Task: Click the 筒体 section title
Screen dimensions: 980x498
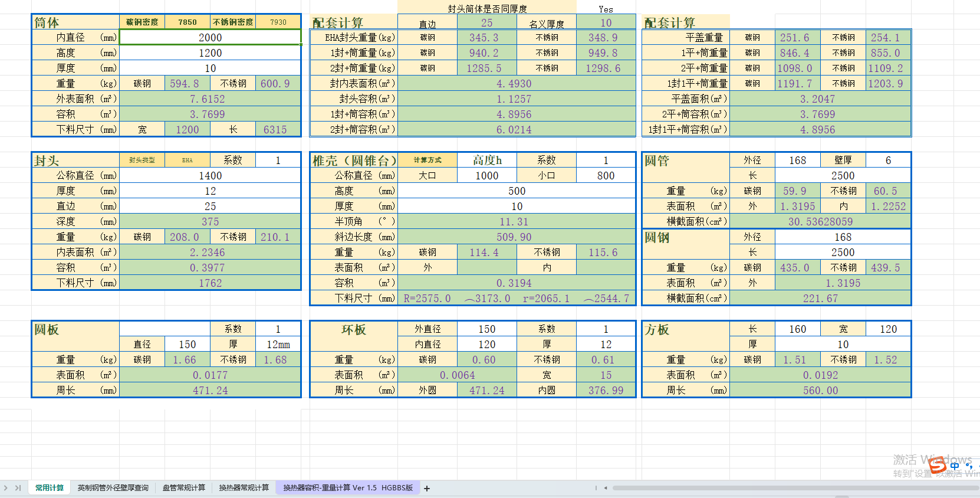Action: pos(47,22)
